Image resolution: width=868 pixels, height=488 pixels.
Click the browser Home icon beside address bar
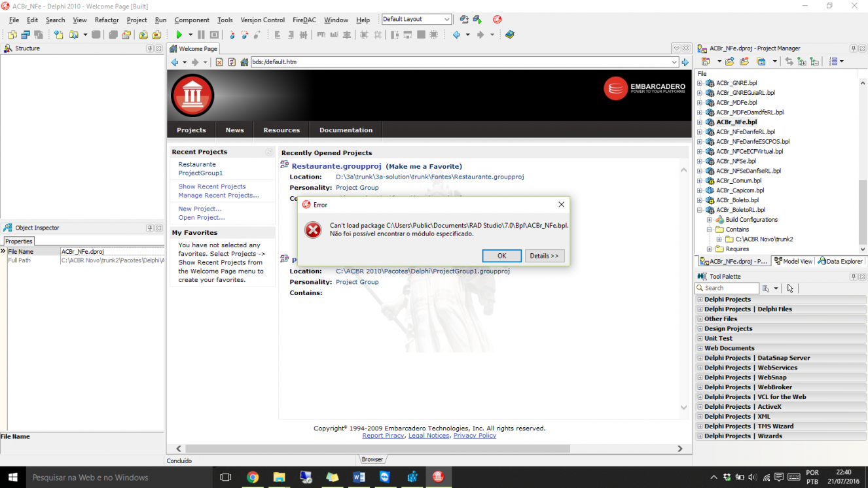coord(244,62)
